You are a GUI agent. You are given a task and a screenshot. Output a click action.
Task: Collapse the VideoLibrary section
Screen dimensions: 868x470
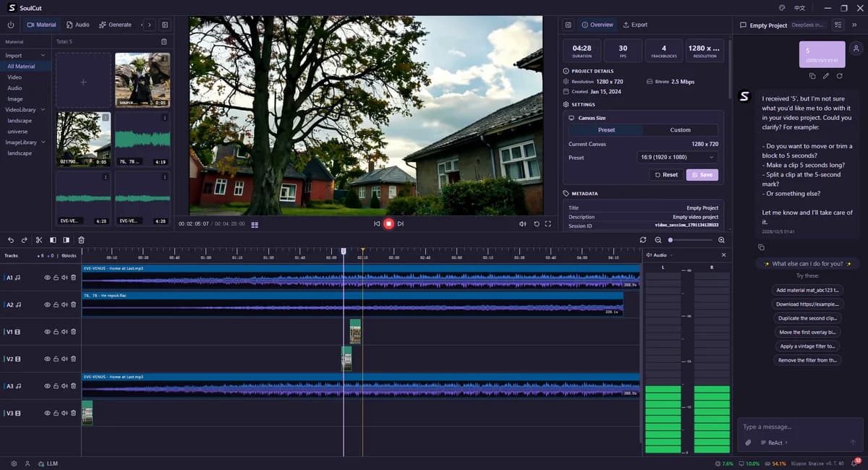pyautogui.click(x=43, y=110)
